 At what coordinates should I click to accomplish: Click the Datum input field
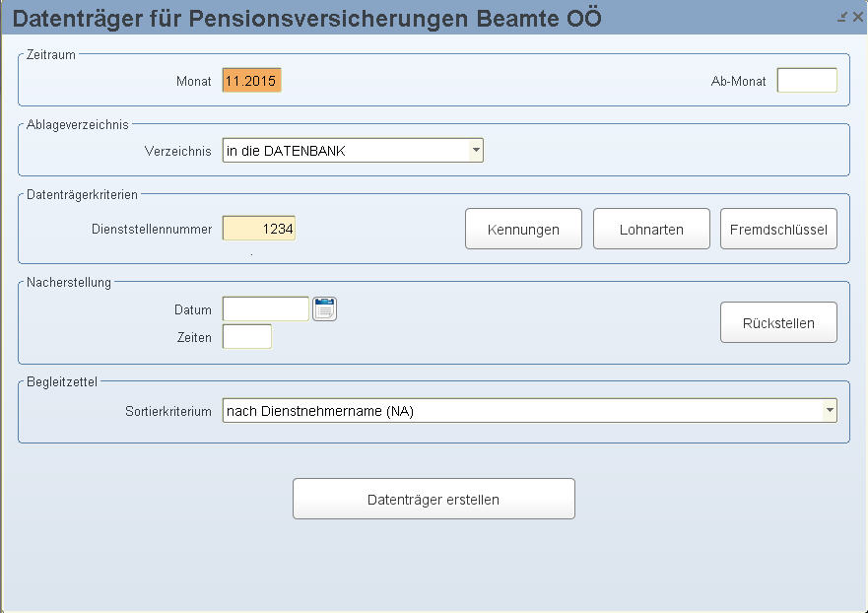[x=266, y=309]
